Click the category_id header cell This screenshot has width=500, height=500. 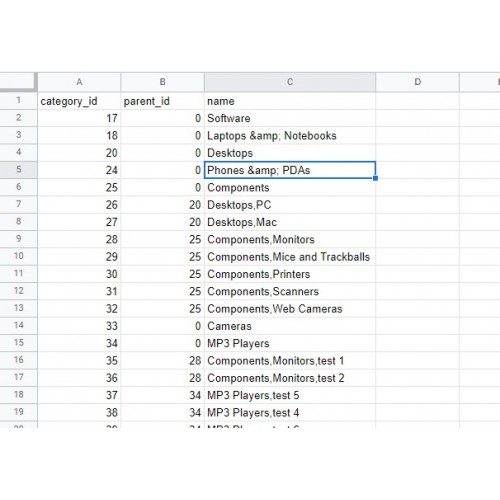click(x=79, y=101)
